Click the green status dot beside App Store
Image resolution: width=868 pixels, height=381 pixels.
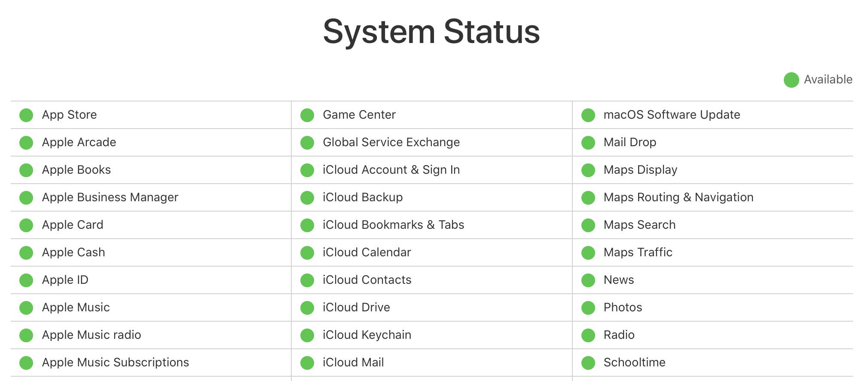coord(26,115)
